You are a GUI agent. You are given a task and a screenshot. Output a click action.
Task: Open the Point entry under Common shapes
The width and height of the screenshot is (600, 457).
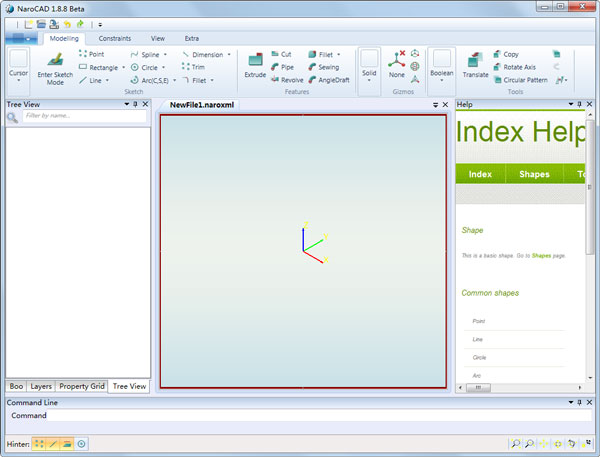479,321
